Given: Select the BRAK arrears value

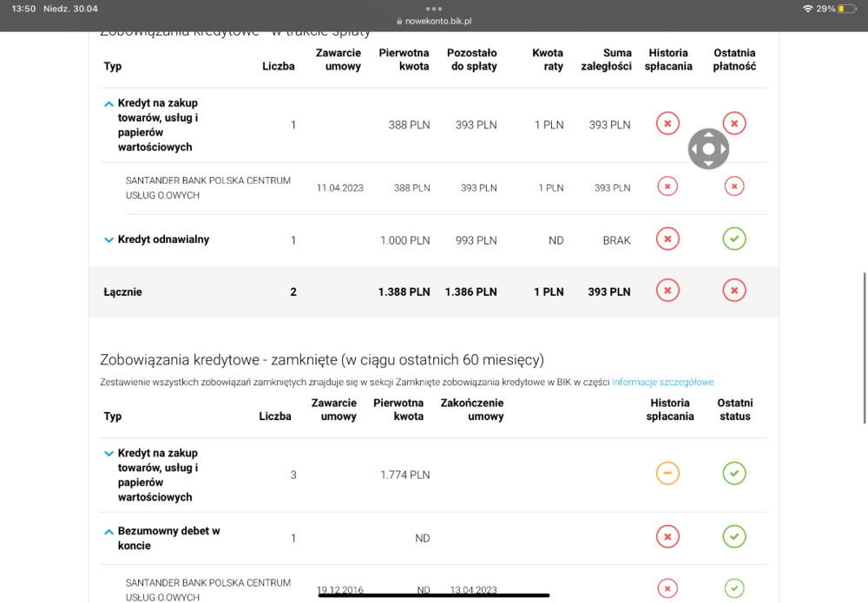Looking at the screenshot, I should point(616,240).
